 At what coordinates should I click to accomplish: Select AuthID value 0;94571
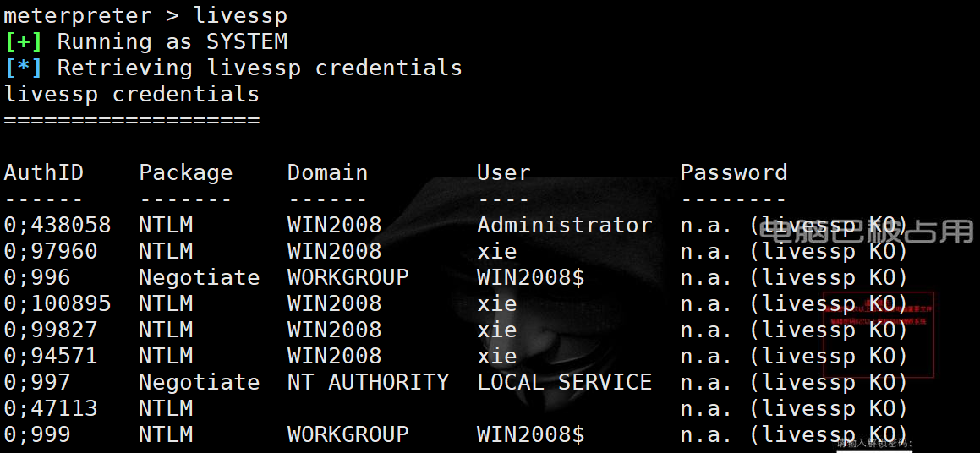coord(51,356)
